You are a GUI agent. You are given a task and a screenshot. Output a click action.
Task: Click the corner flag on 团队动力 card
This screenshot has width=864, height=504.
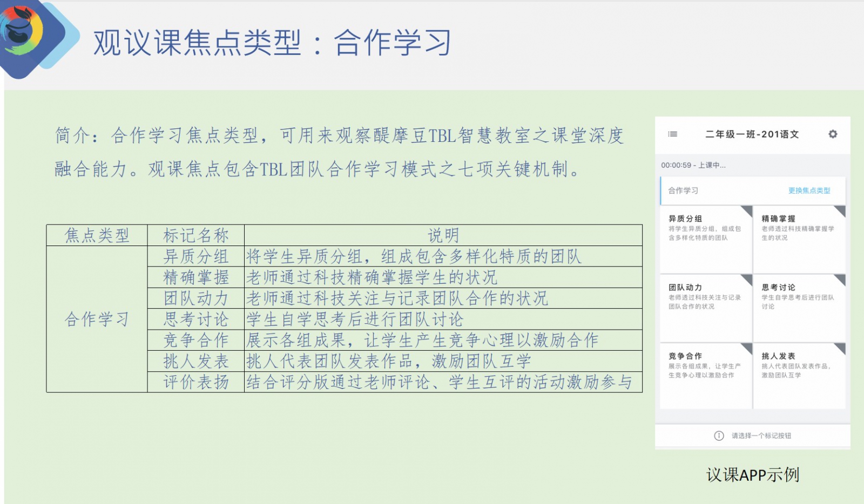tap(747, 278)
